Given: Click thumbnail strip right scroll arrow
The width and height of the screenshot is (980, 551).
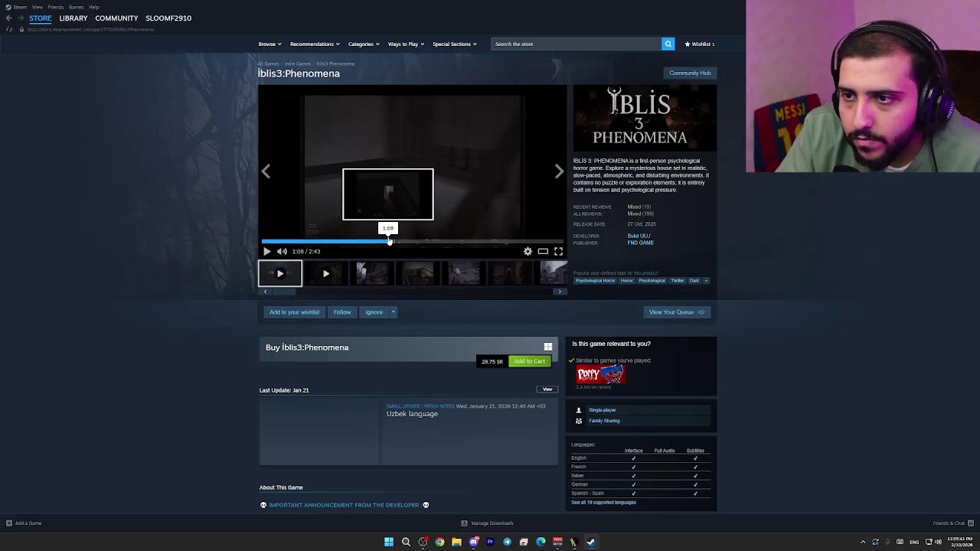Looking at the screenshot, I should pyautogui.click(x=560, y=292).
